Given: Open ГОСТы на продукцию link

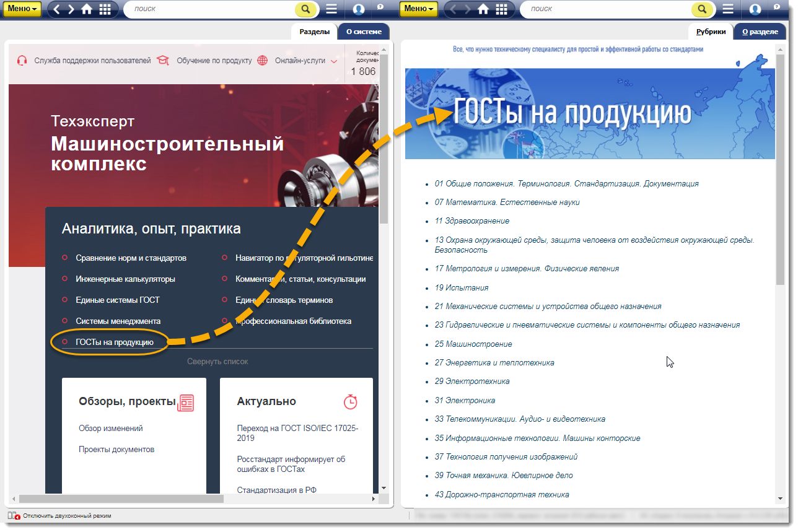Looking at the screenshot, I should pyautogui.click(x=115, y=341).
